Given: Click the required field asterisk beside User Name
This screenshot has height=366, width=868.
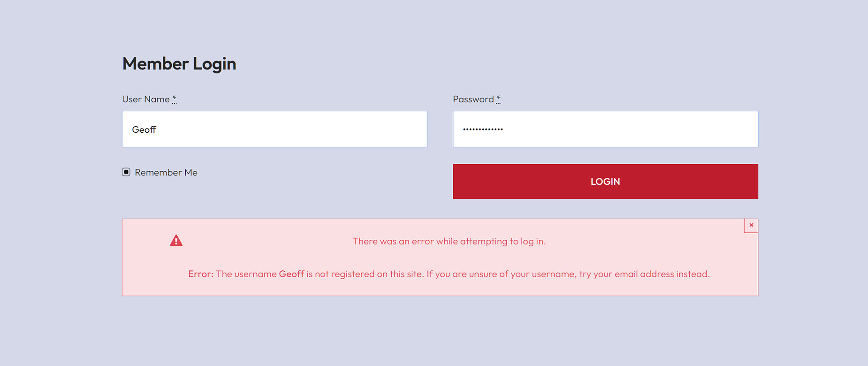Looking at the screenshot, I should tap(174, 98).
